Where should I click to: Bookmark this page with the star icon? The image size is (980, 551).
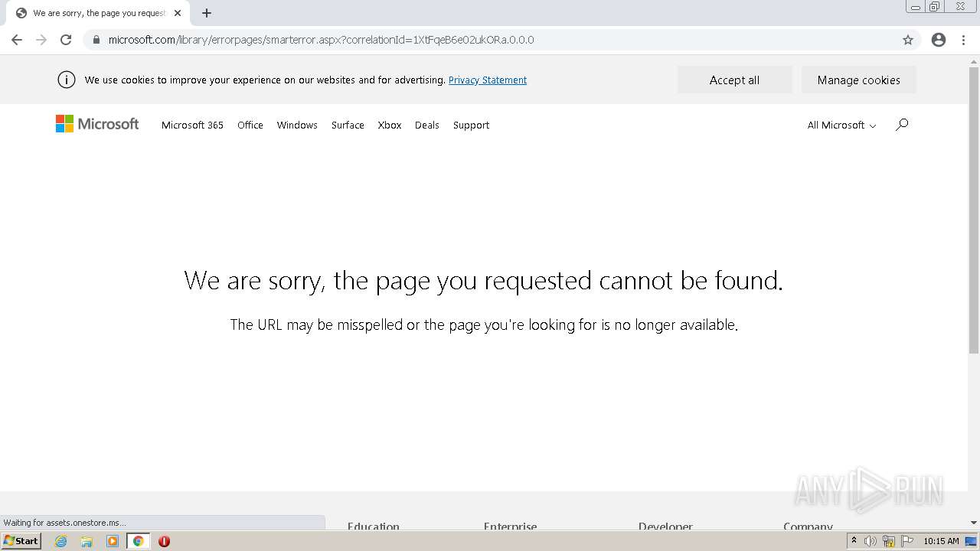pyautogui.click(x=908, y=40)
